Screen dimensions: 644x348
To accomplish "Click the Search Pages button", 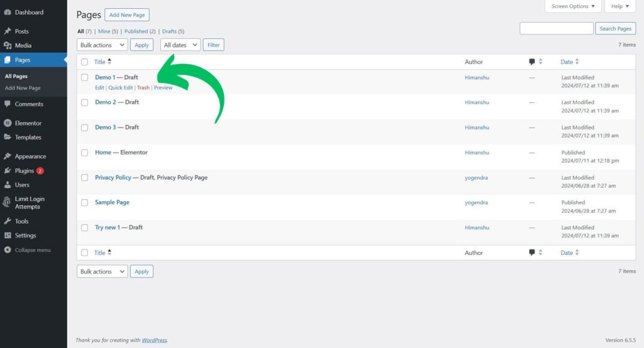I will pos(616,28).
